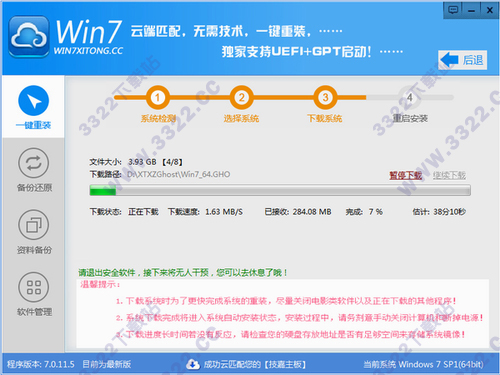This screenshot has width=500, height=375.
Task: Click the WIN7XITONG.CC website text
Action: point(88,51)
